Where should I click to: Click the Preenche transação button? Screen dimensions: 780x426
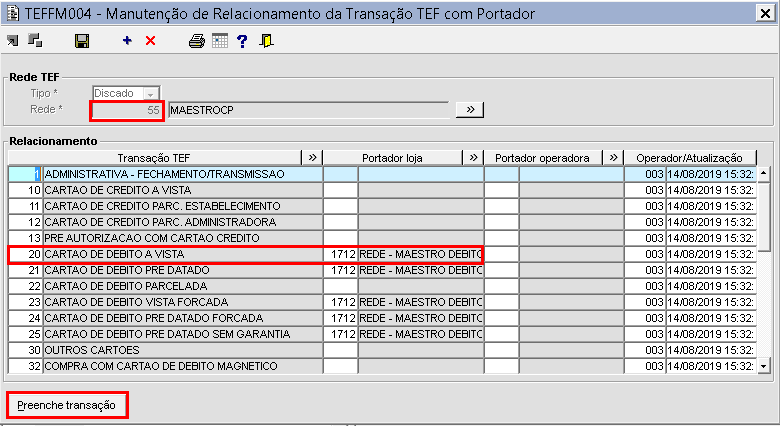(67, 405)
